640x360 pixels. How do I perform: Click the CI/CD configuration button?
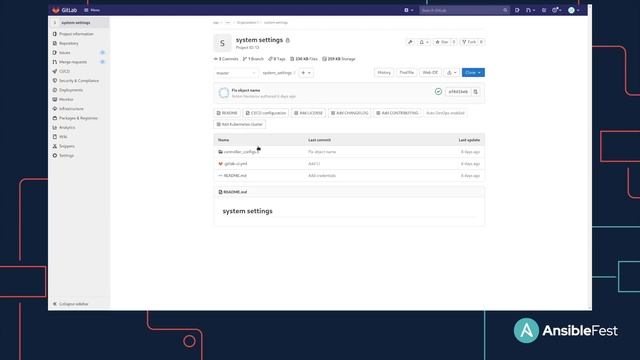[x=266, y=113]
